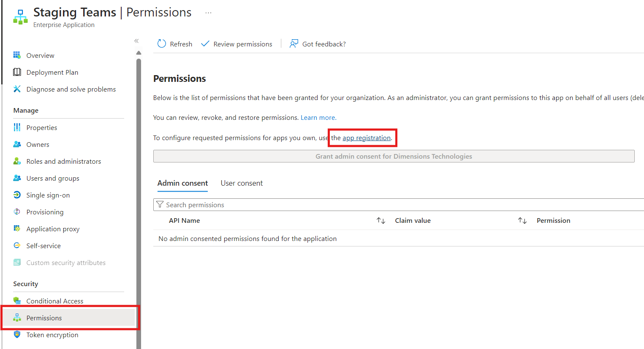This screenshot has height=349, width=644.
Task: Select the Admin consent tab
Action: tap(182, 183)
